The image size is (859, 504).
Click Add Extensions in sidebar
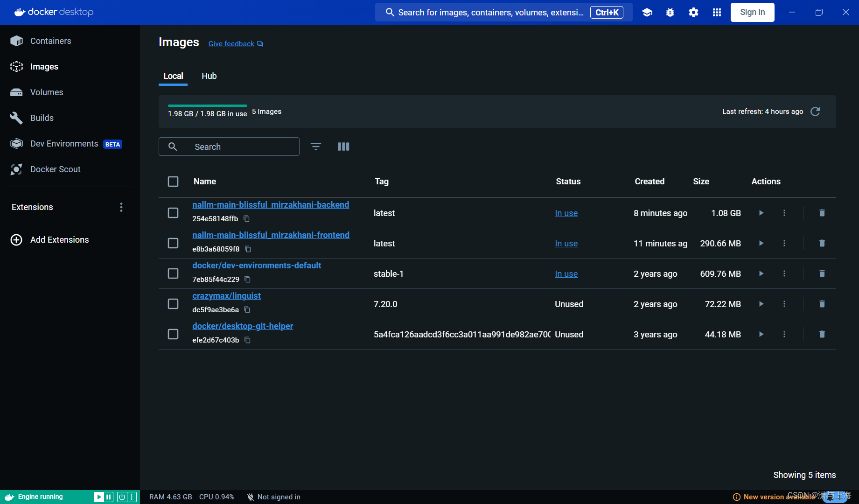click(x=50, y=240)
